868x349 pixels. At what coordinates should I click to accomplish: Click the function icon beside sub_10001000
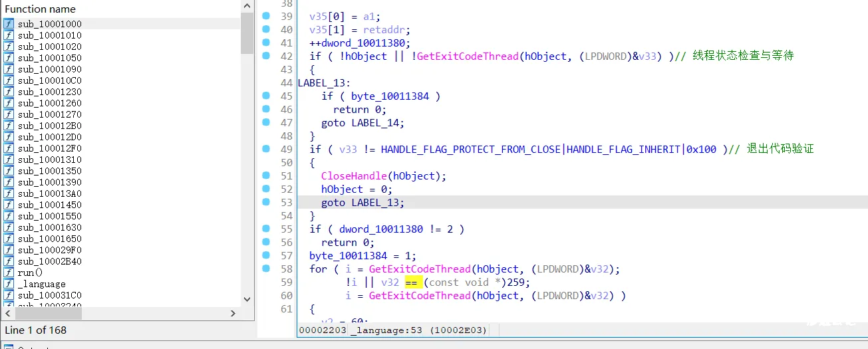tap(9, 24)
